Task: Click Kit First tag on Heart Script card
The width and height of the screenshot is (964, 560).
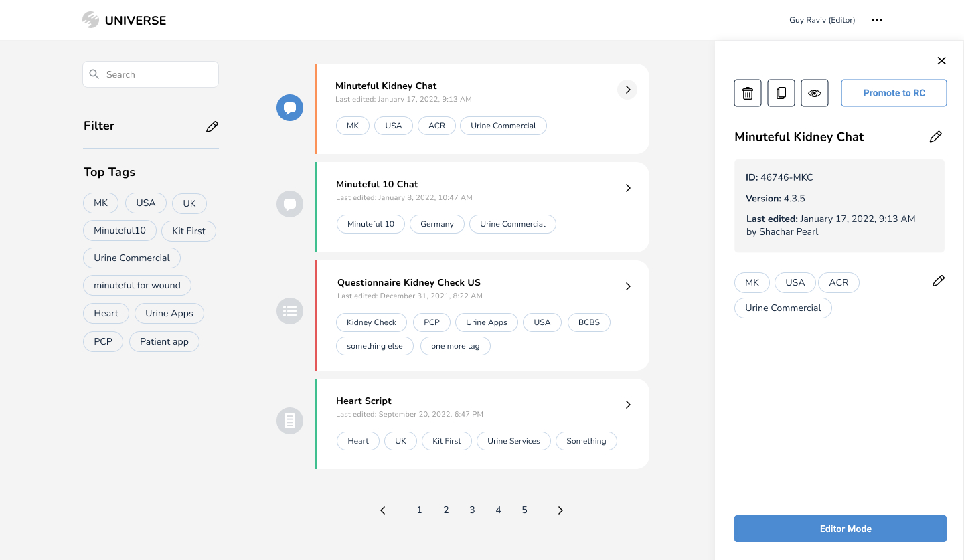Action: [x=447, y=441]
